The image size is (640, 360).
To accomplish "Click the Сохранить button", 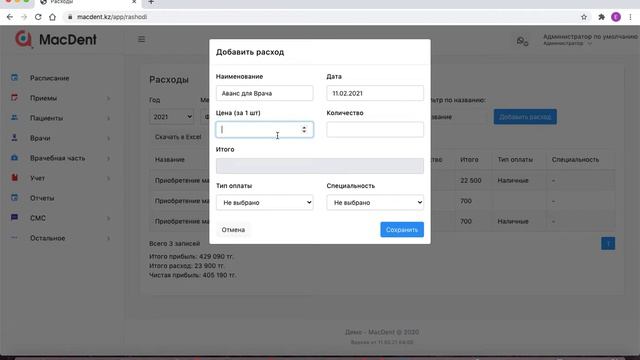I will [x=402, y=230].
